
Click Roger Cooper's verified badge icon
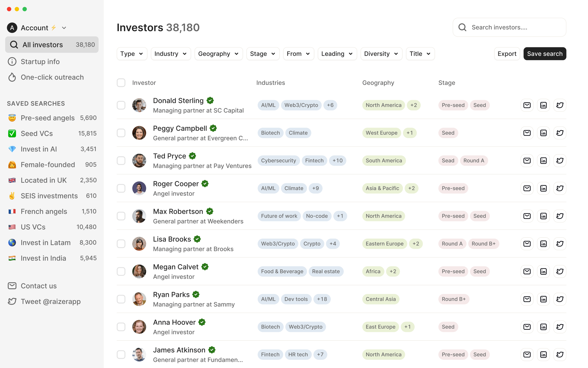tap(205, 184)
